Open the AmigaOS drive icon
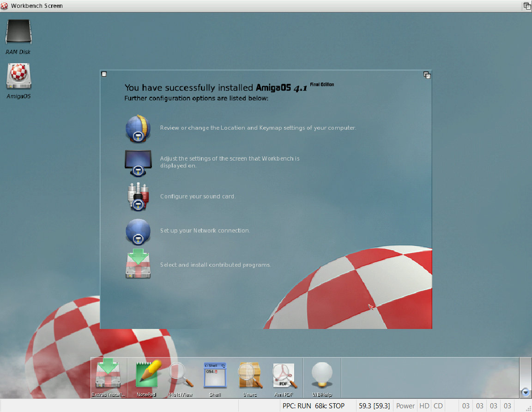532x412 pixels. point(18,76)
